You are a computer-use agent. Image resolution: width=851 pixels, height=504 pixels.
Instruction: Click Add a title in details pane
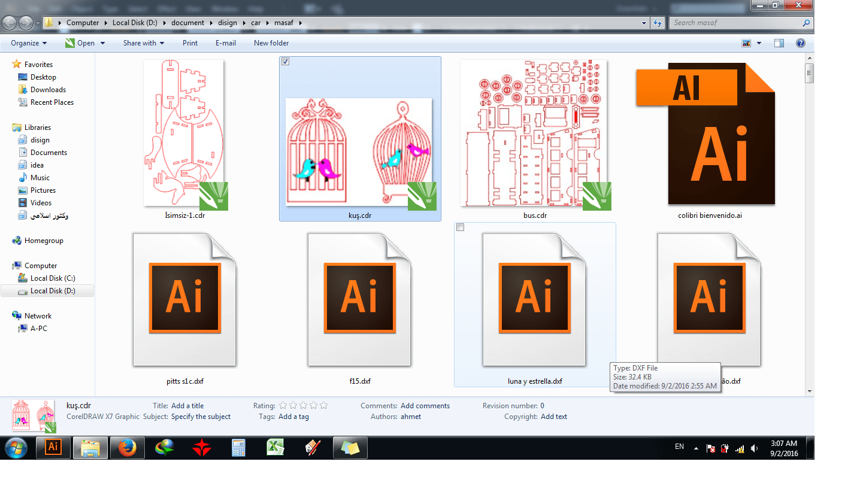187,406
